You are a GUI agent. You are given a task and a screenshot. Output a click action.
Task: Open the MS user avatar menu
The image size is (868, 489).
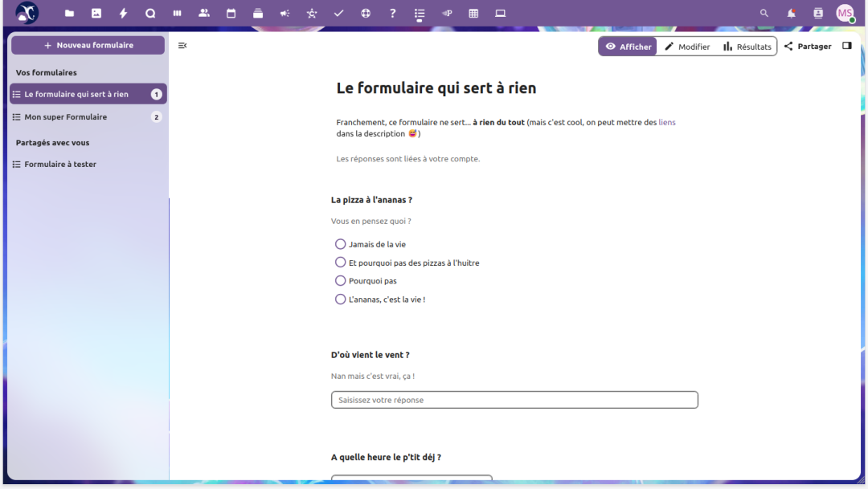click(x=845, y=14)
